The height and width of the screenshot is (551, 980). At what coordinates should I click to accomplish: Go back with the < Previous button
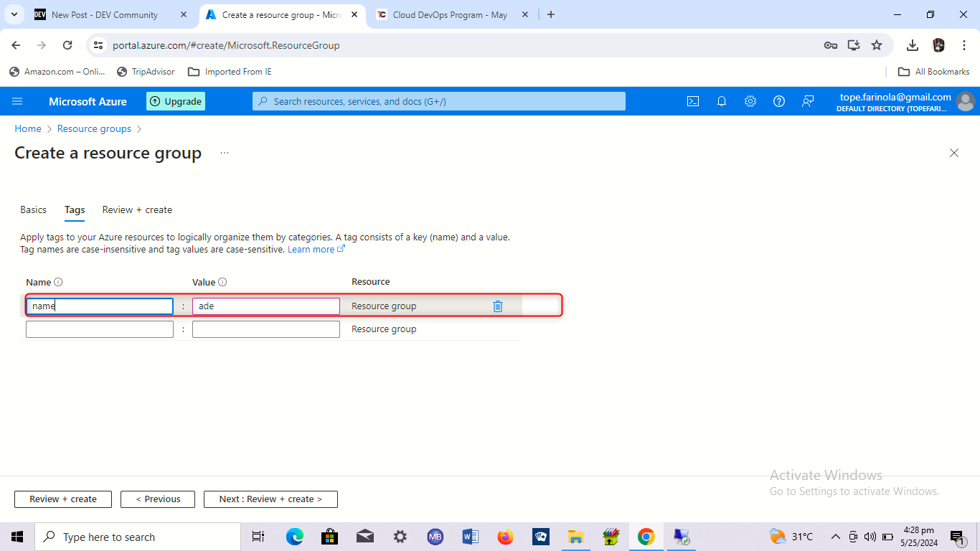159,499
